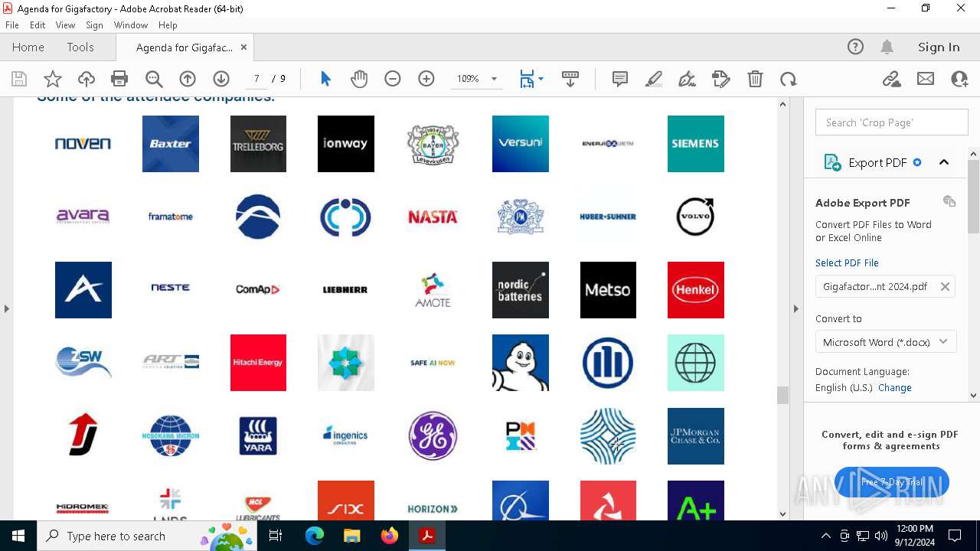980x551 pixels.
Task: Open File Explorer from the taskbar
Action: (x=351, y=536)
